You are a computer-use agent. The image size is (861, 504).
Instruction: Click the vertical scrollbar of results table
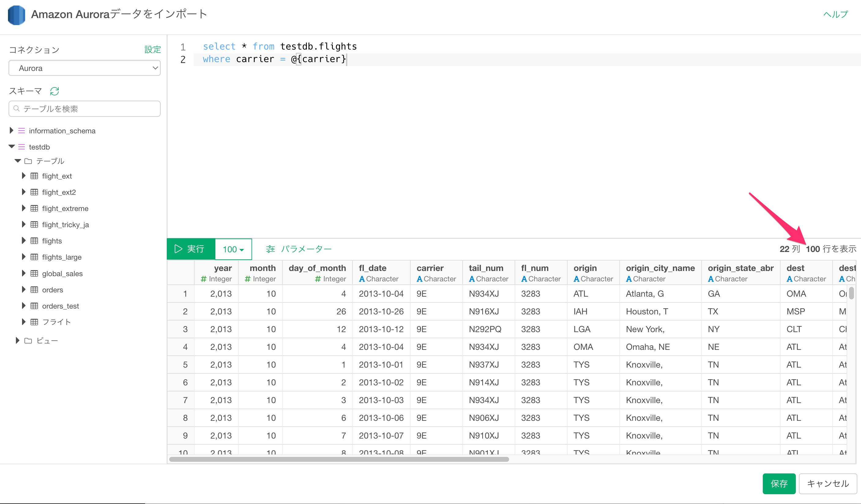(852, 293)
